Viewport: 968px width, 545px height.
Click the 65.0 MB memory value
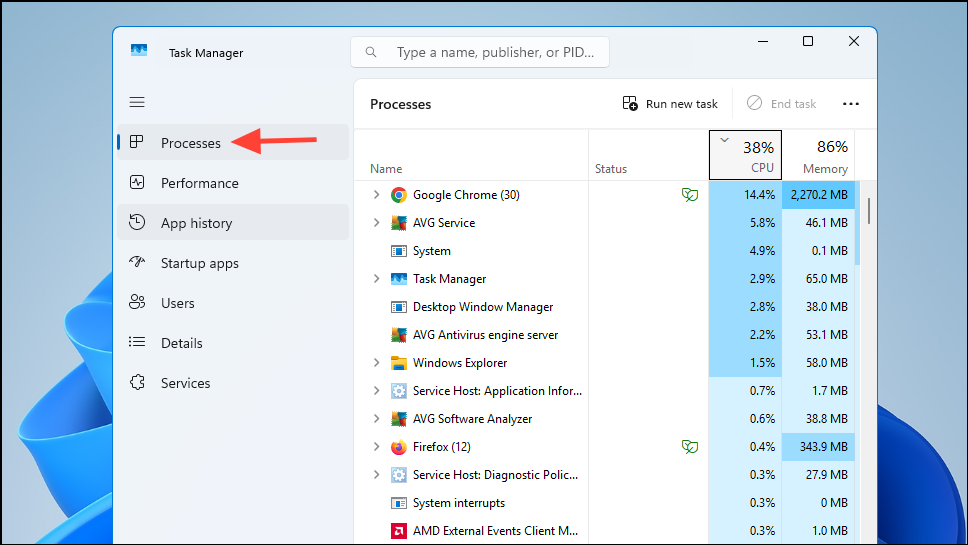(x=827, y=279)
